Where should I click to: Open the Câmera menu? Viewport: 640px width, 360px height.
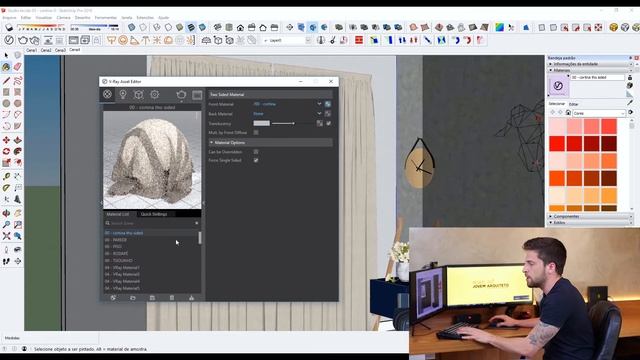click(x=63, y=18)
